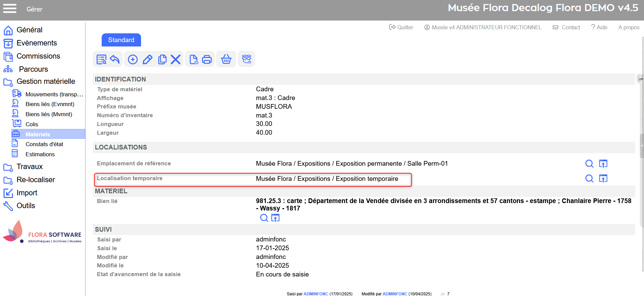This screenshot has width=644, height=296.
Task: Click the boxes with arrow toolbar icon
Action: coord(246,60)
